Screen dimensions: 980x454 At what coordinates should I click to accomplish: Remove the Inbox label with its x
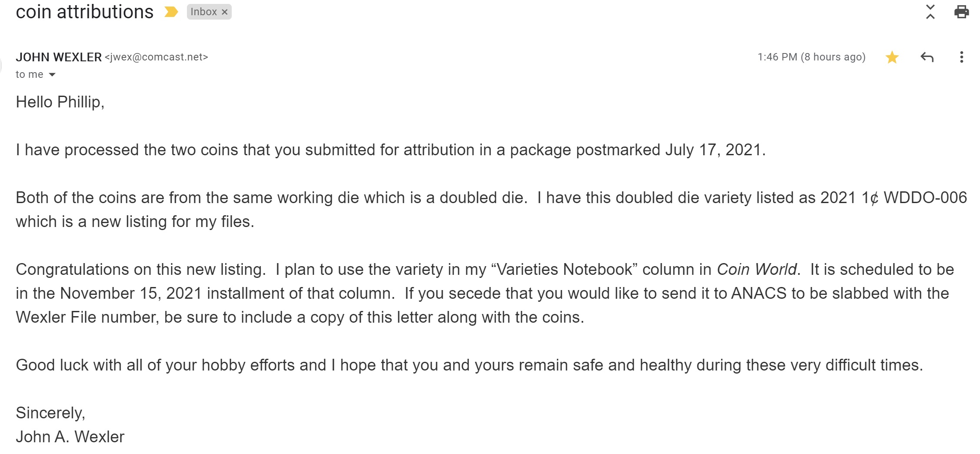224,12
